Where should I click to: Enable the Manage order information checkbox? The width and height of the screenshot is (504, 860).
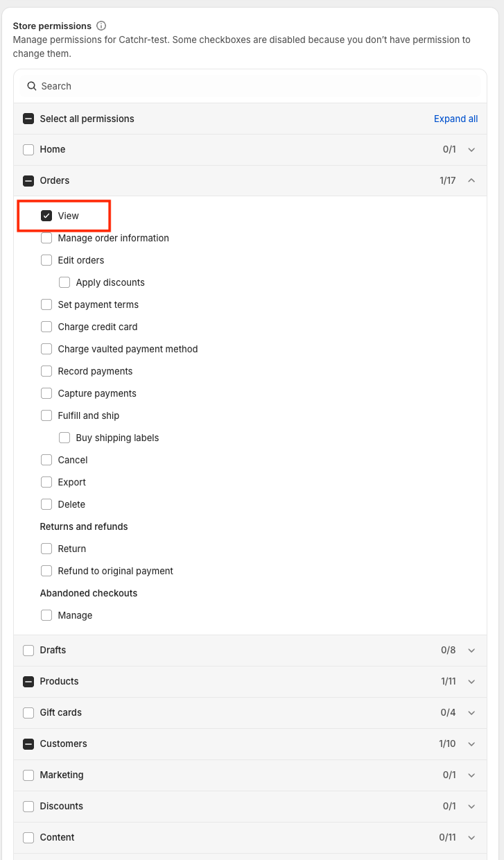click(x=46, y=238)
